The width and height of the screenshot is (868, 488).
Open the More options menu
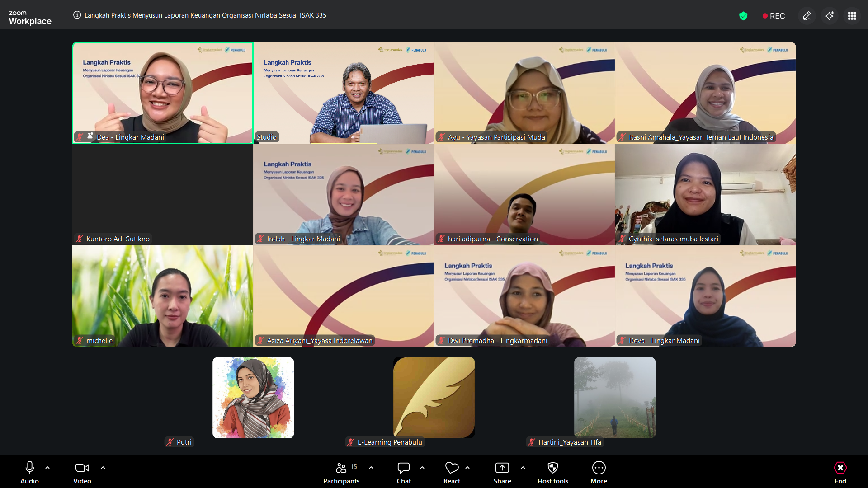click(x=599, y=472)
